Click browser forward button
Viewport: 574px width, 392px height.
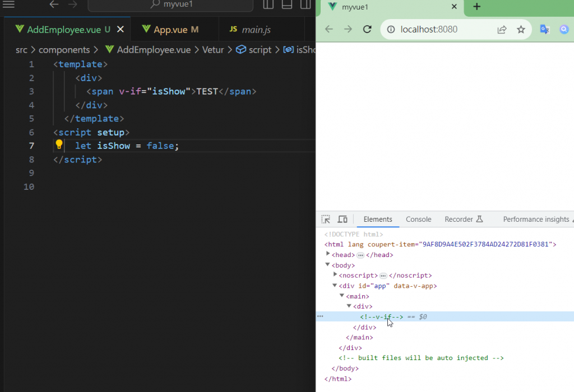pyautogui.click(x=348, y=29)
